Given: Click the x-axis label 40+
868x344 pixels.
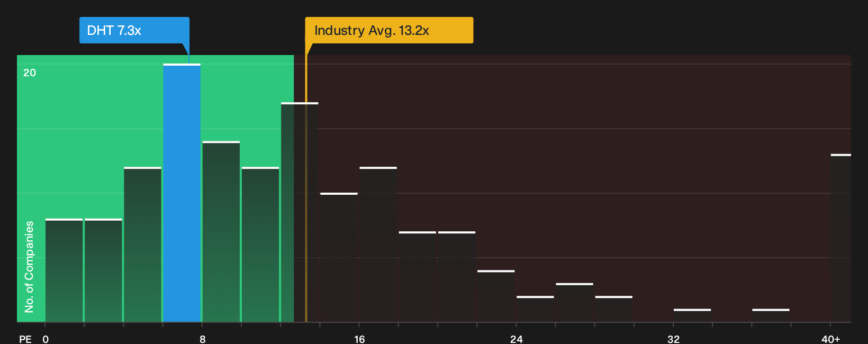Looking at the screenshot, I should (830, 339).
